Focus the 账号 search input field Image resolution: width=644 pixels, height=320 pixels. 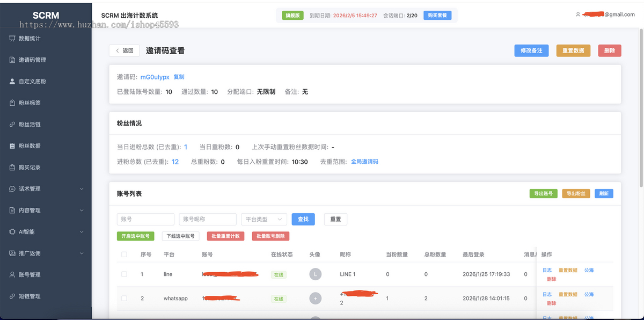coord(145,219)
